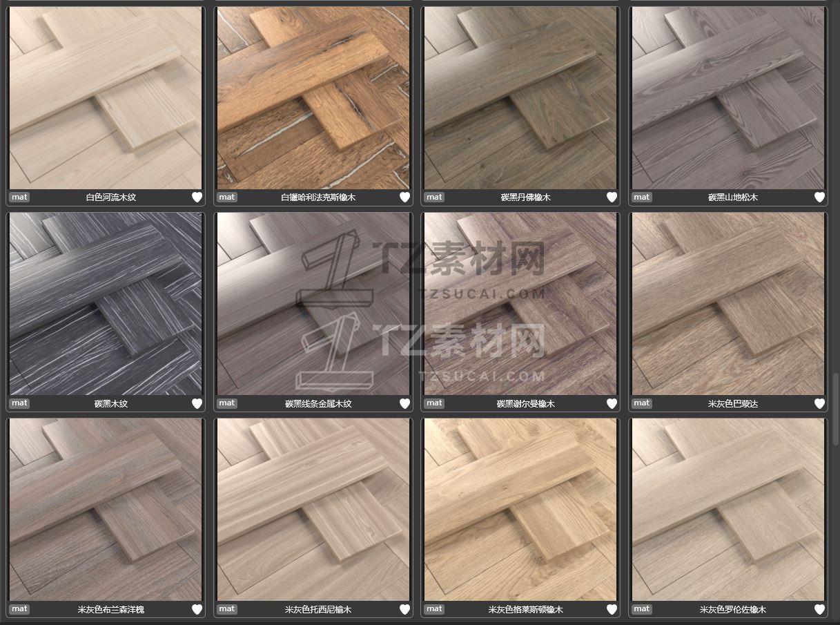Click the label 米灰色巴蒙达
The image size is (840, 625).
coord(733,403)
